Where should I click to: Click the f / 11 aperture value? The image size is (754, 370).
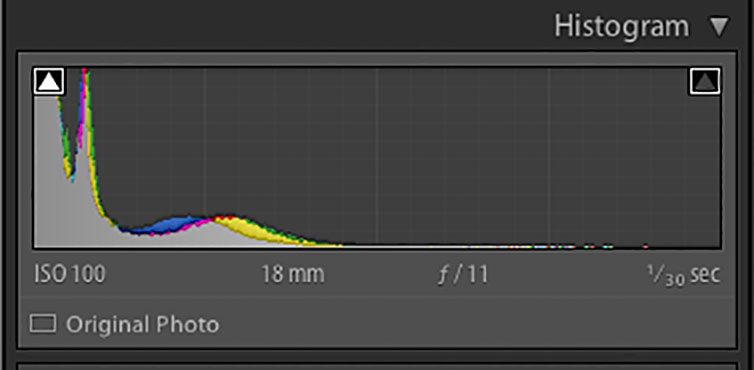click(463, 275)
